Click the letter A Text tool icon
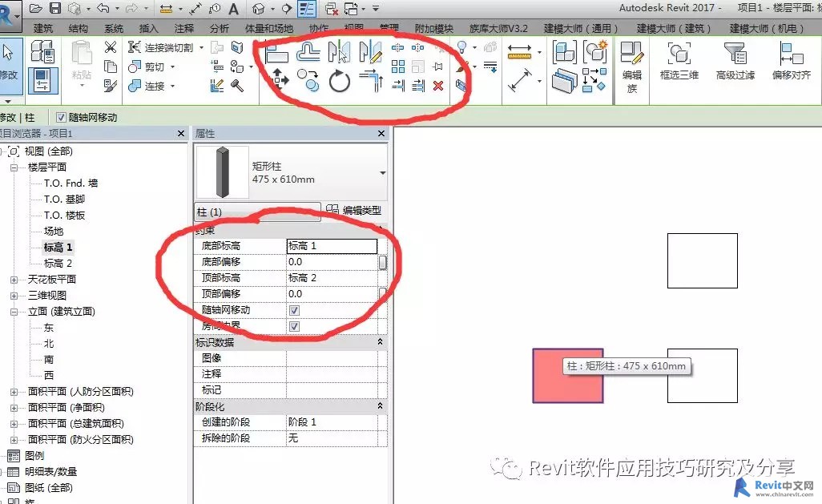Screen dimensions: 822x504 pyautogui.click(x=234, y=8)
